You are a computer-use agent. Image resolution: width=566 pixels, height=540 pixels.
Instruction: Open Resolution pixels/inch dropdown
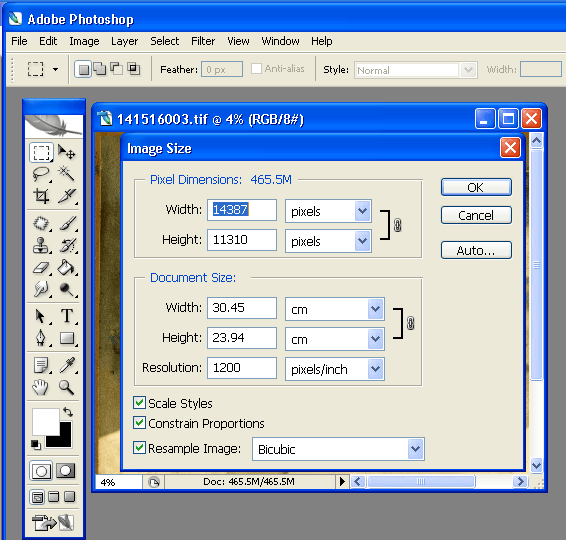[375, 369]
